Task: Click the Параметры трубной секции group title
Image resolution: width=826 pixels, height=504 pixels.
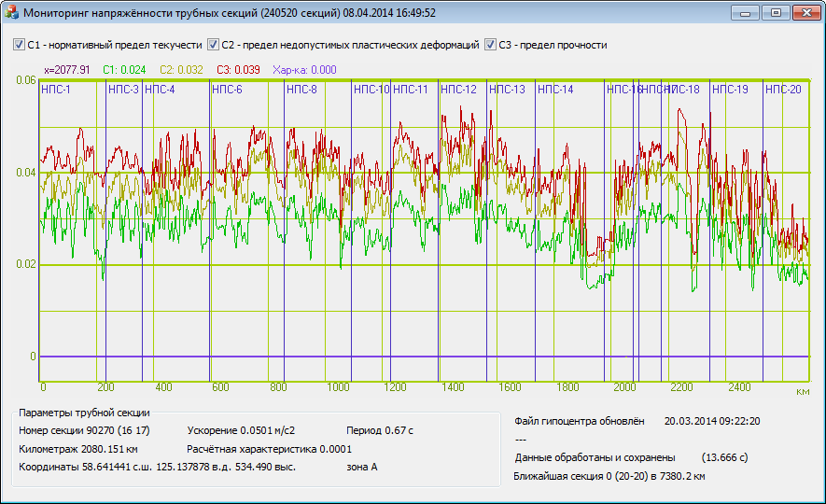Action: (x=84, y=413)
